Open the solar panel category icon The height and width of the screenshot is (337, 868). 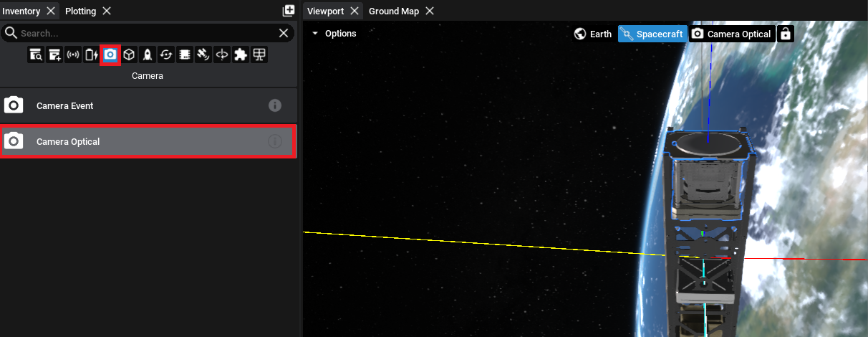coord(259,54)
